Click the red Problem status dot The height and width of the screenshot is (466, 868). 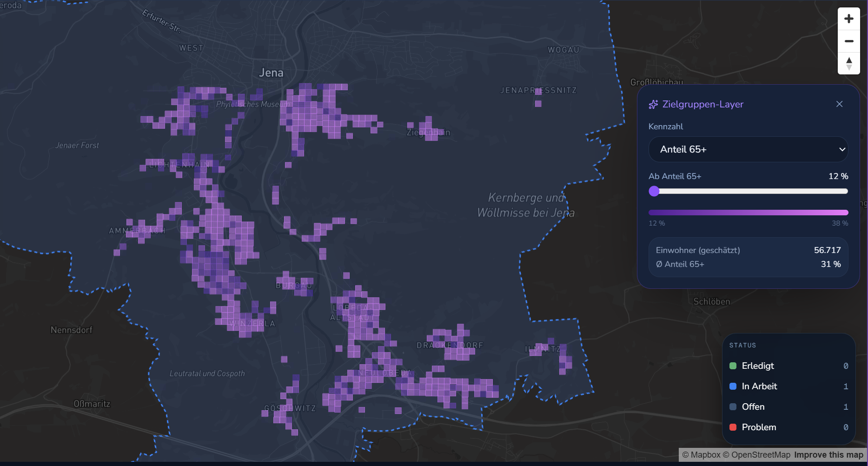[733, 427]
